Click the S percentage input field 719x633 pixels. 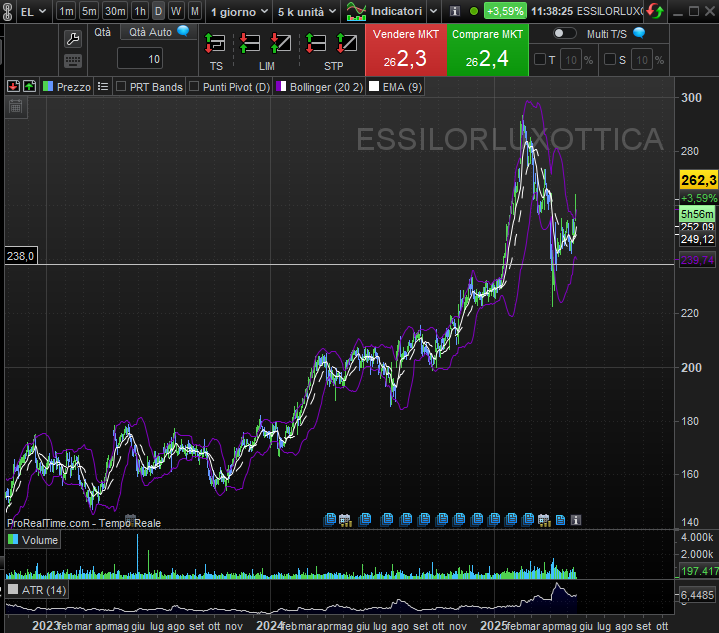point(642,60)
